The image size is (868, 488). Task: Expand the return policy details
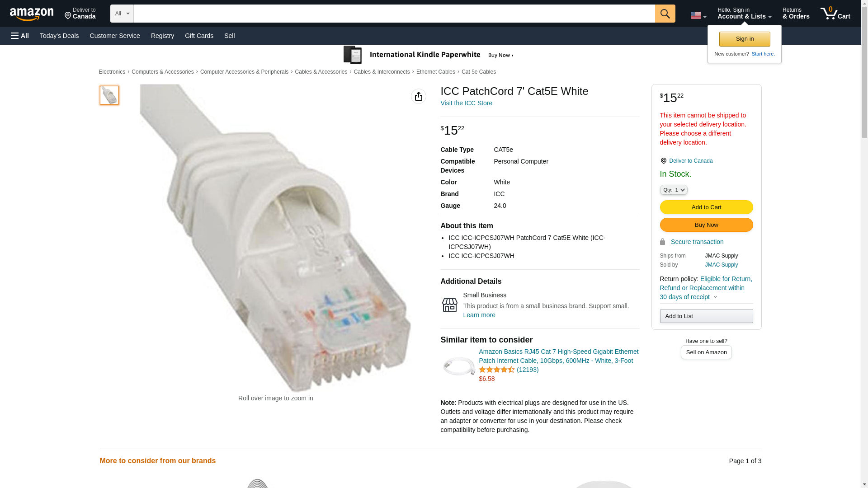tap(715, 297)
